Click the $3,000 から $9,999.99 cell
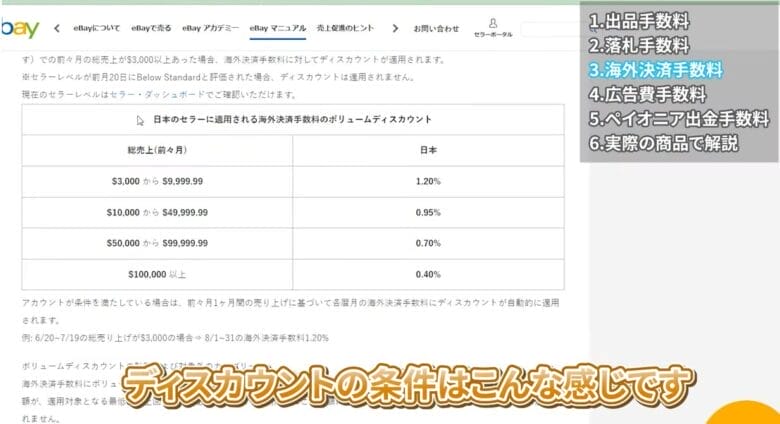 (160, 182)
